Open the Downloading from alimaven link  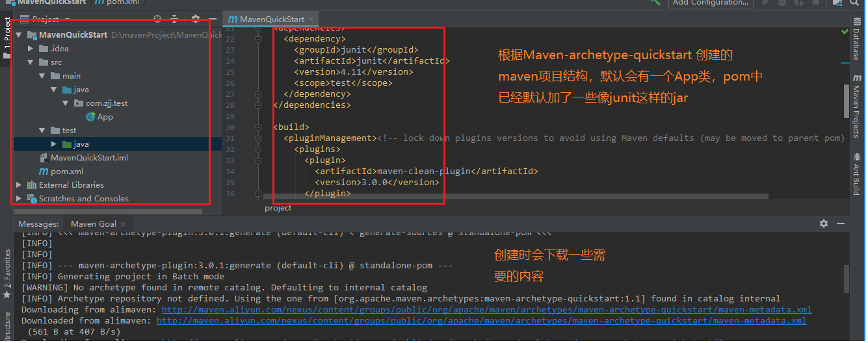[486, 310]
